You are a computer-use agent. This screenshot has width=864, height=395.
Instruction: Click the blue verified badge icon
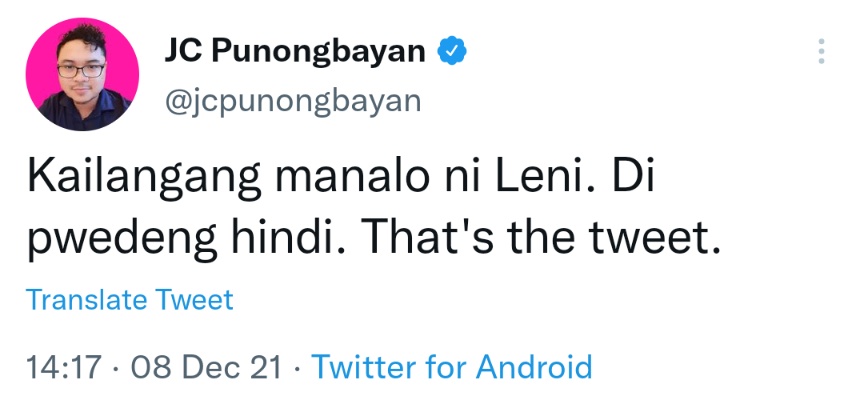point(452,51)
